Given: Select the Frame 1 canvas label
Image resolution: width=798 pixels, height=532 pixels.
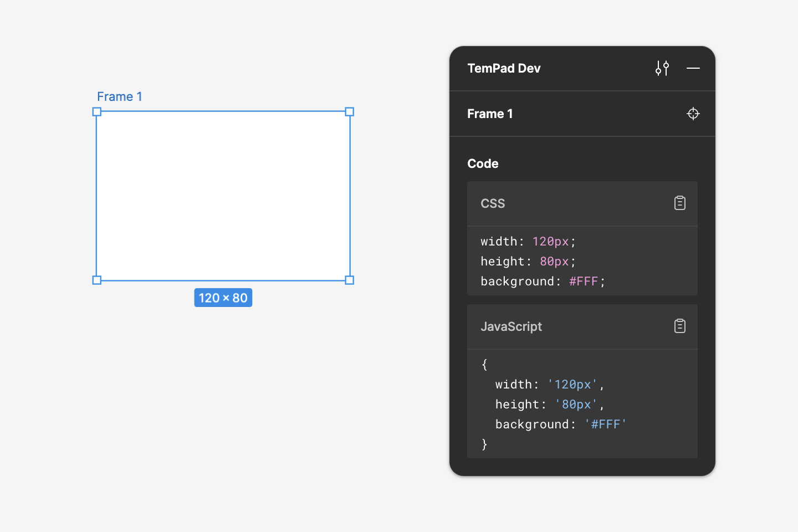Looking at the screenshot, I should [x=120, y=97].
